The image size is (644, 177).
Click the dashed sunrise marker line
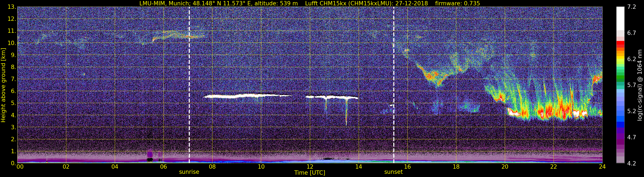189,85
